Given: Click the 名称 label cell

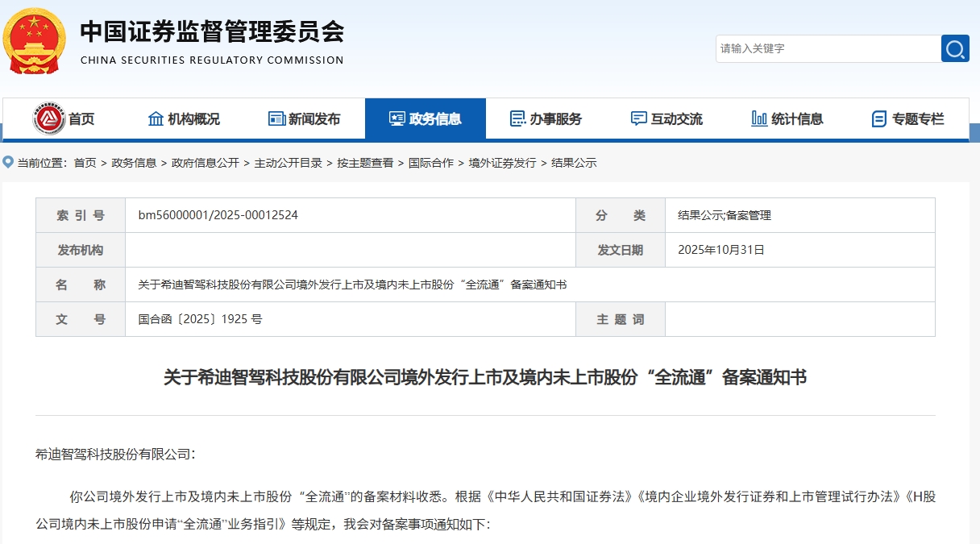Looking at the screenshot, I should click(x=81, y=284).
